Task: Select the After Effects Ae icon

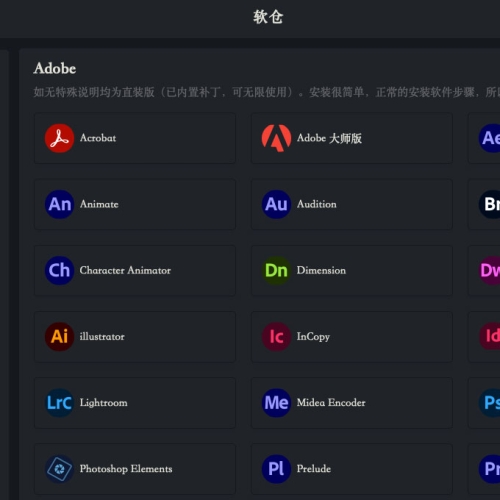Action: 489,138
